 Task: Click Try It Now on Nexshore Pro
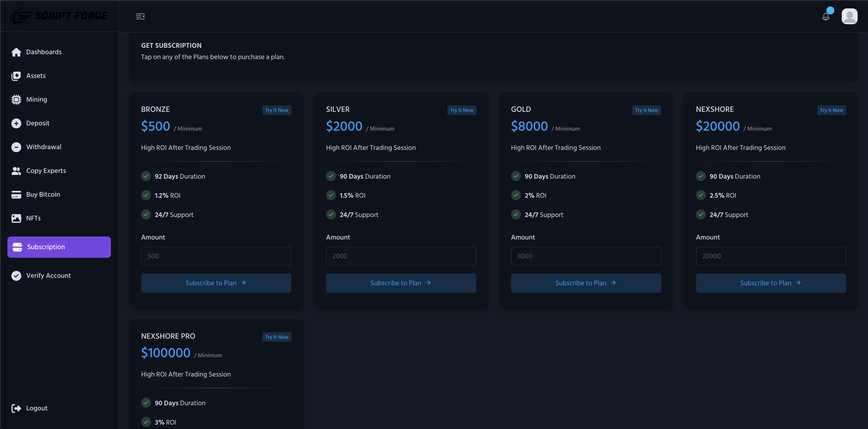point(276,337)
